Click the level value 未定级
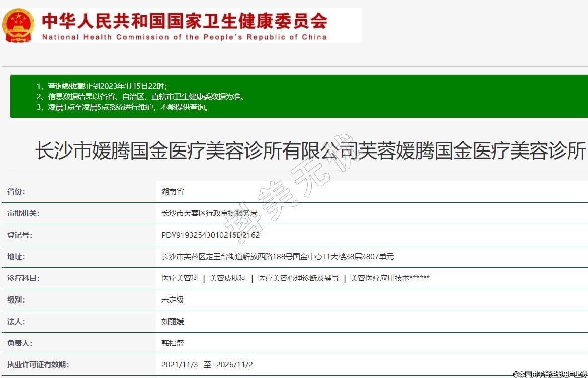 pos(173,300)
